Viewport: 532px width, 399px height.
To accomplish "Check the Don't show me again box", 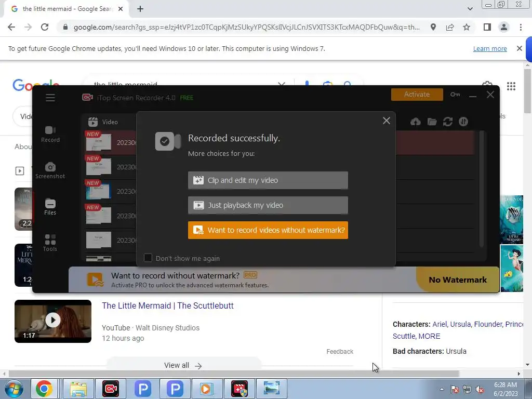I will coord(148,258).
